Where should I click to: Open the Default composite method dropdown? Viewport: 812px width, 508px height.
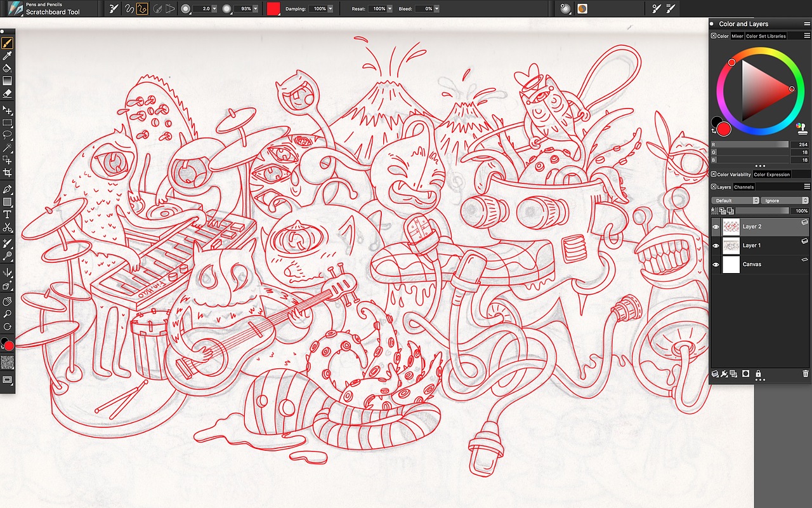pyautogui.click(x=736, y=201)
